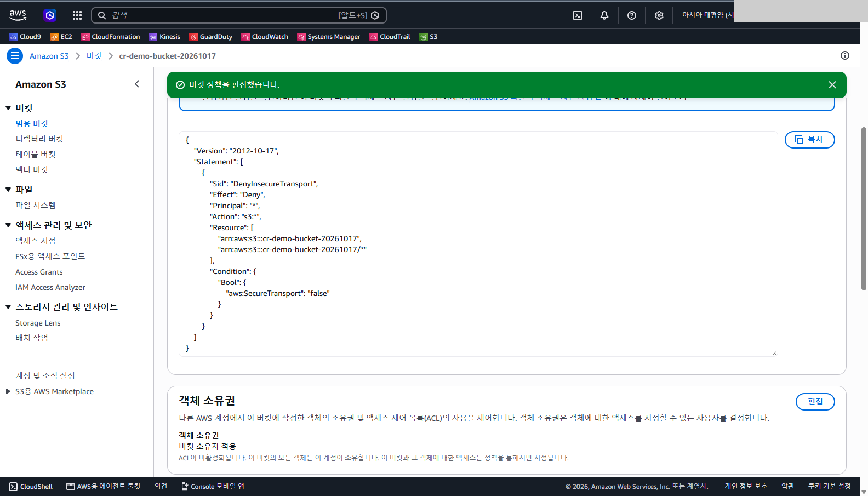Select 테이블 버킷 in sidebar
The width and height of the screenshot is (868, 496).
36,155
